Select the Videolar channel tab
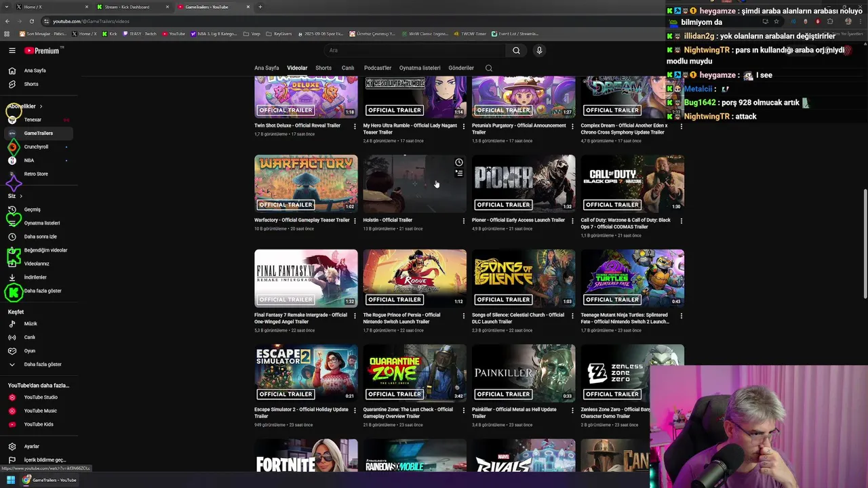Viewport: 868px width, 488px height. [297, 68]
